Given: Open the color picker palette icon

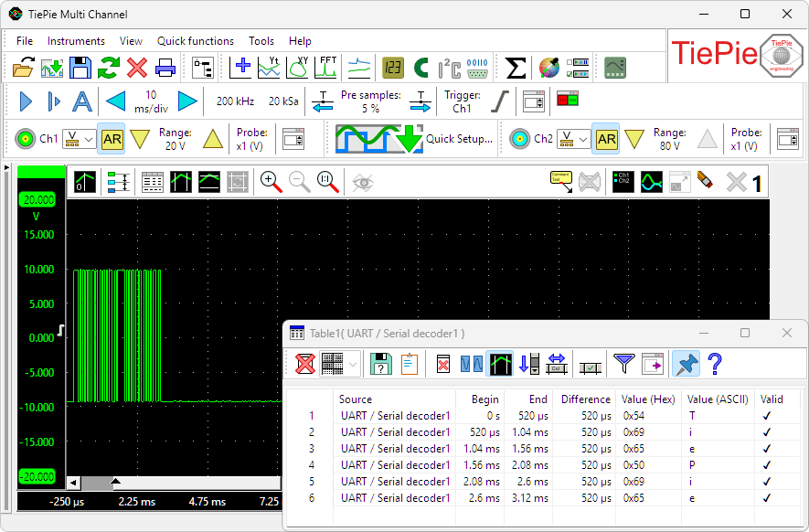Looking at the screenshot, I should coord(549,68).
